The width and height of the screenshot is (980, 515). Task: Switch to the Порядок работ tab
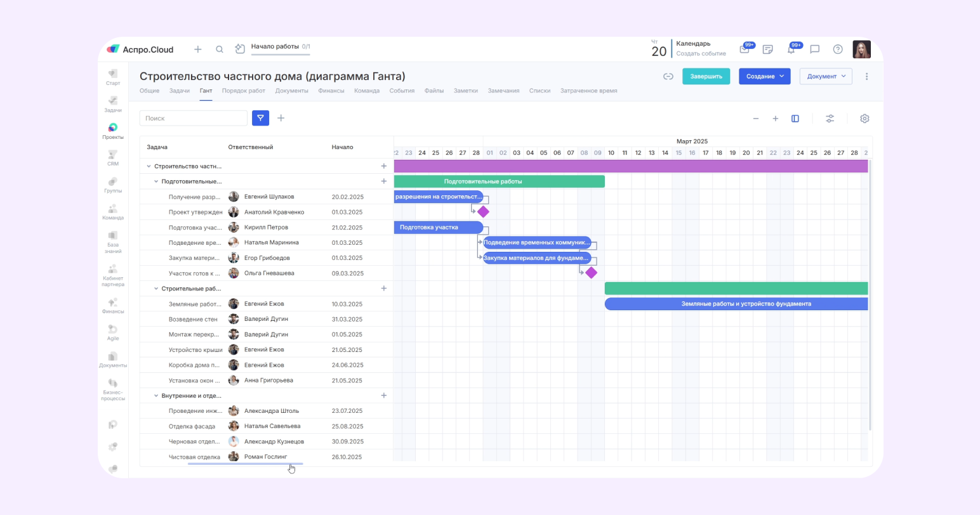tap(244, 91)
